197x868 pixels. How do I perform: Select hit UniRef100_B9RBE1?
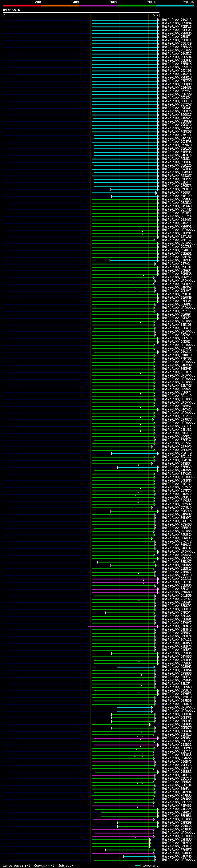pos(177,40)
